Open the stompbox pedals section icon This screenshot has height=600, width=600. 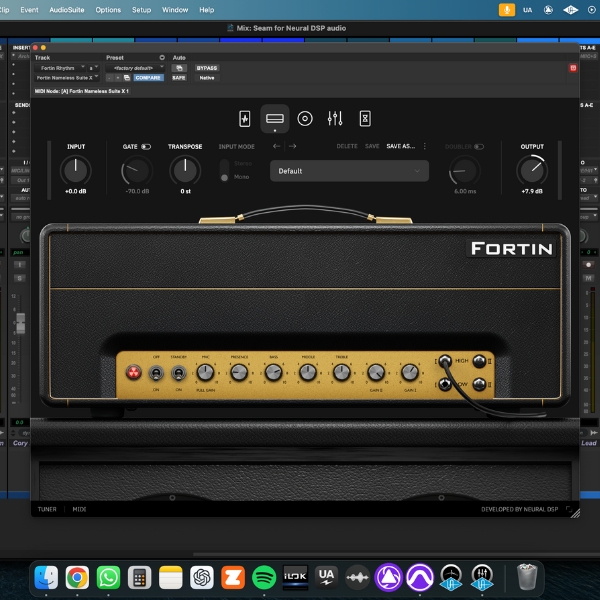tap(245, 119)
